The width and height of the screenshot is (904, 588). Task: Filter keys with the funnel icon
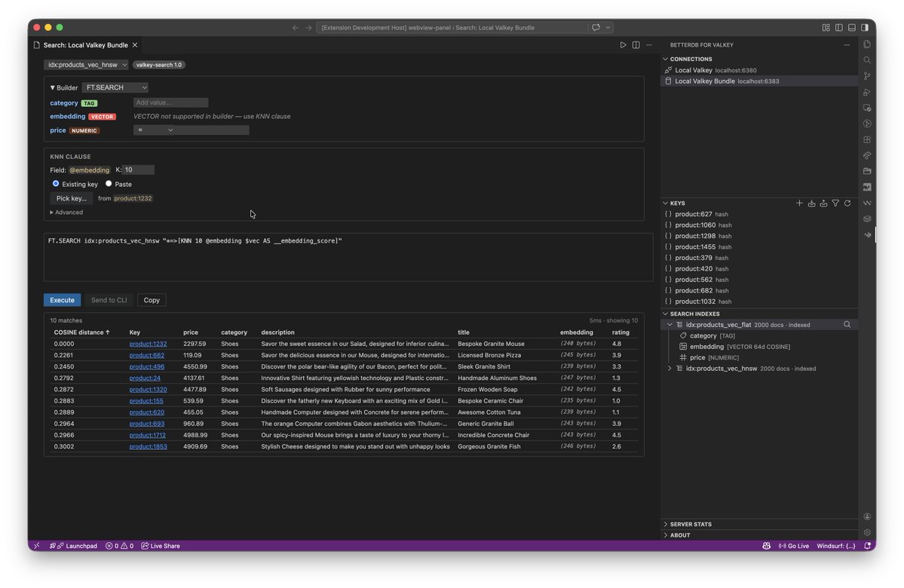coord(835,203)
